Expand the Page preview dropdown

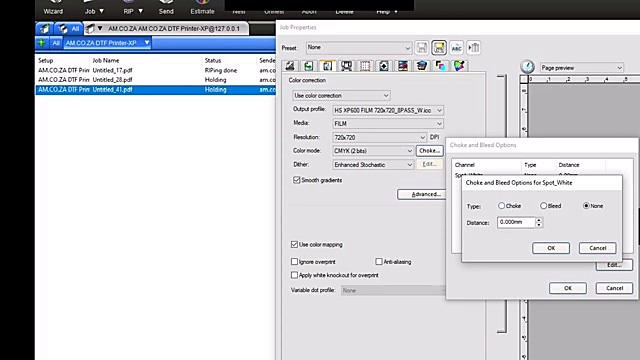pos(582,68)
